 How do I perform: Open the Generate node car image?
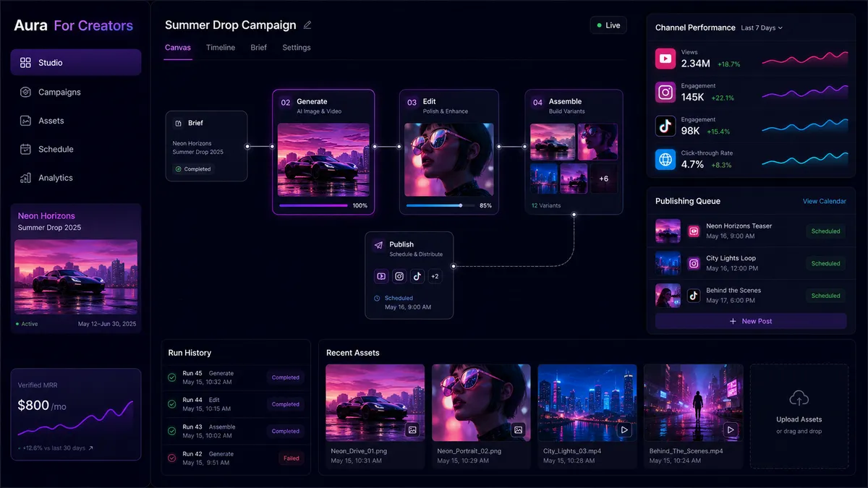pos(323,159)
